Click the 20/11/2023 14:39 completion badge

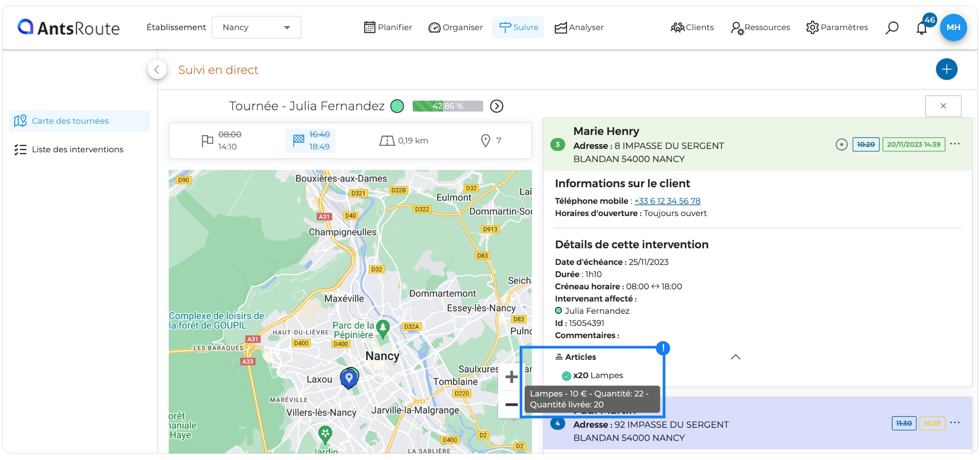913,145
